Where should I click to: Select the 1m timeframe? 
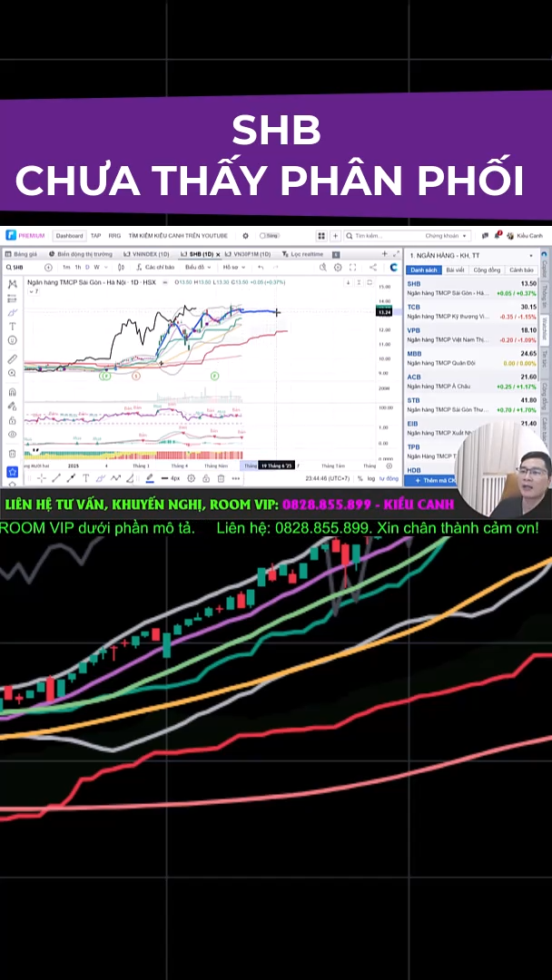(x=66, y=267)
